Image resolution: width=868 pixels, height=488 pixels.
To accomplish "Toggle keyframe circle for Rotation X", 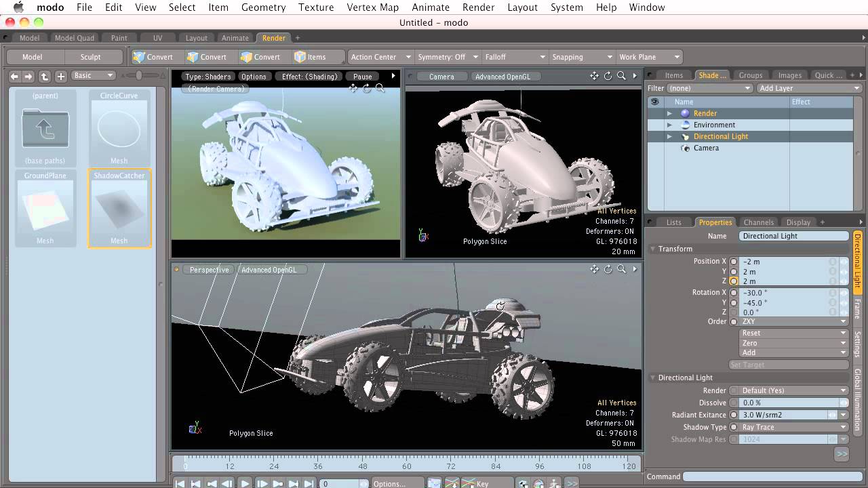I will click(x=734, y=293).
